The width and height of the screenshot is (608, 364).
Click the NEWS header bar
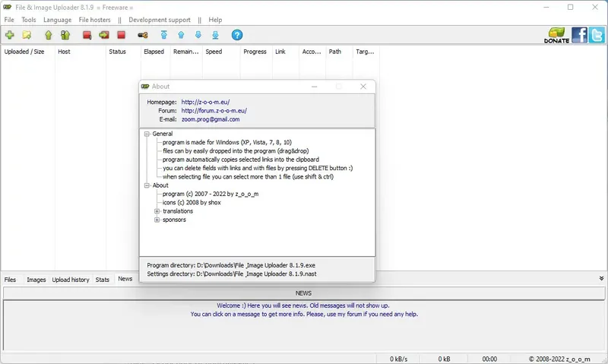coord(303,293)
